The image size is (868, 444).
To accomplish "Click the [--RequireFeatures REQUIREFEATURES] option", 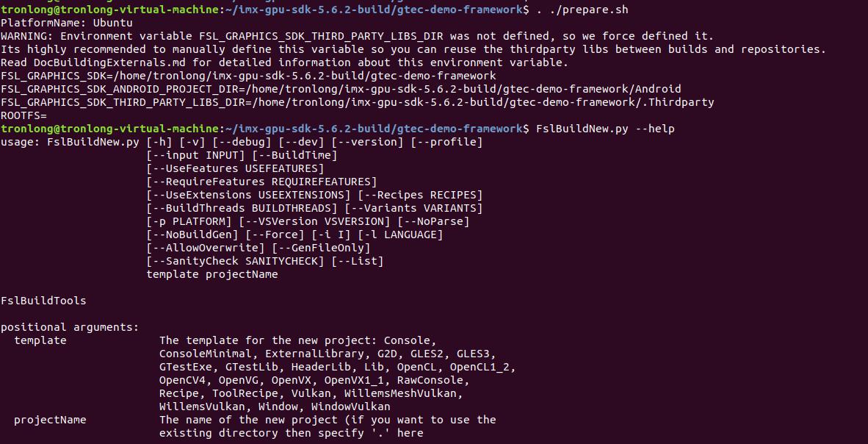I will [261, 182].
